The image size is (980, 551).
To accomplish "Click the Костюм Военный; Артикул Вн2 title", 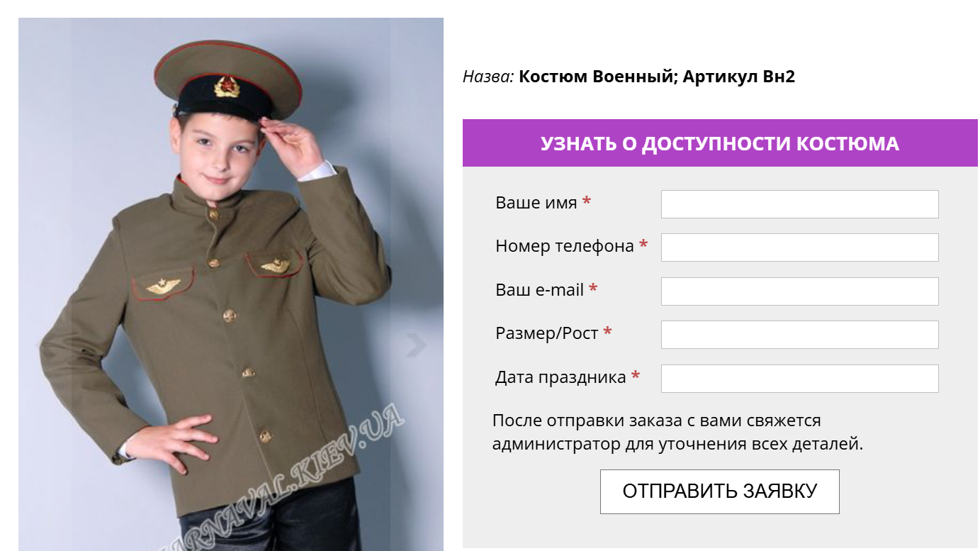I will coord(657,77).
